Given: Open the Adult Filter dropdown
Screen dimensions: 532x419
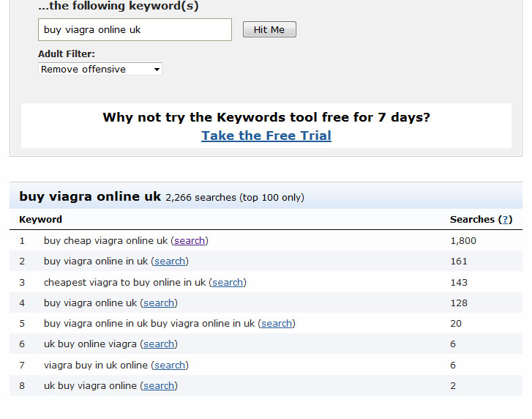Looking at the screenshot, I should coord(100,70).
